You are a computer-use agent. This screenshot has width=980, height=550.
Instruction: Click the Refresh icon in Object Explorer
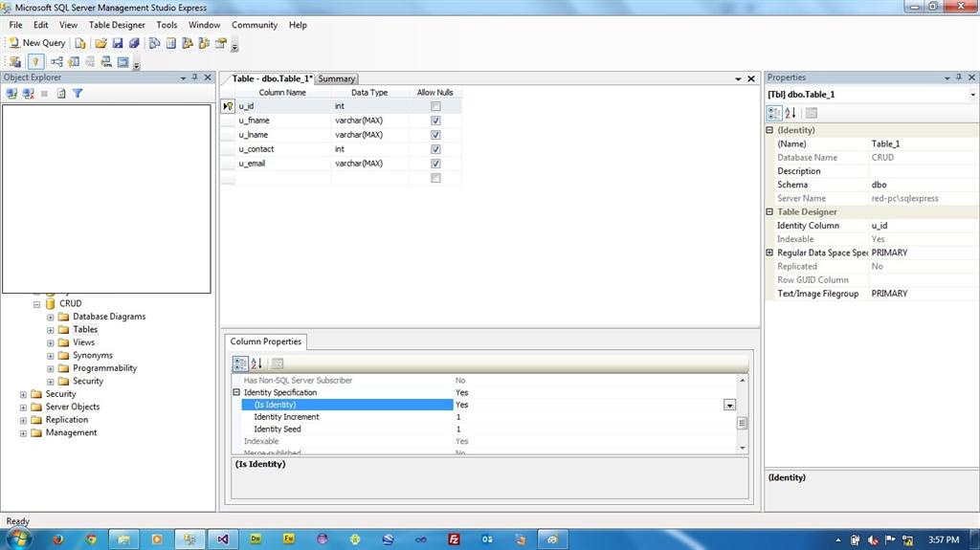click(61, 93)
